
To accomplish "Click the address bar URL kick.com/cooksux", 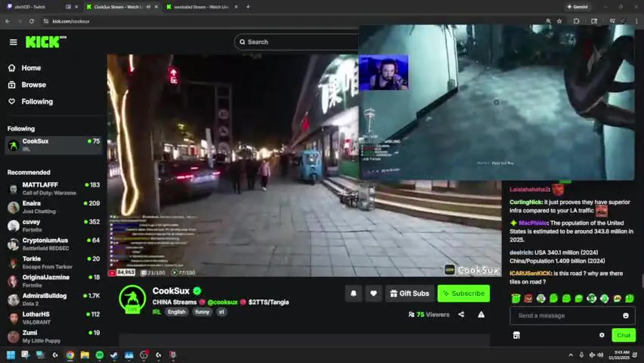I will coord(71,21).
